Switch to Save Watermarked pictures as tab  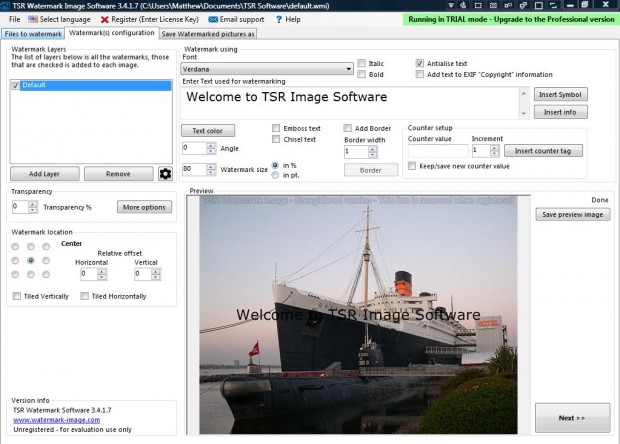[208, 34]
